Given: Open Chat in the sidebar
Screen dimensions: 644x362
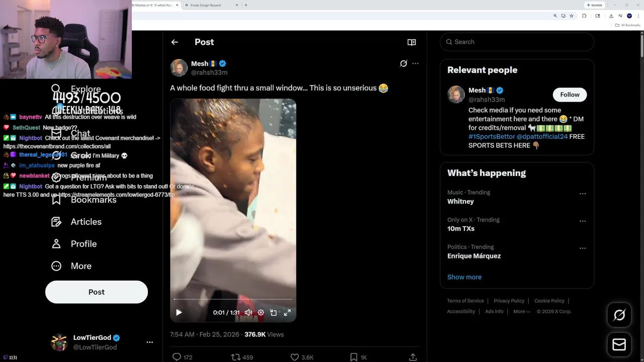Looking at the screenshot, I should pyautogui.click(x=71, y=133).
